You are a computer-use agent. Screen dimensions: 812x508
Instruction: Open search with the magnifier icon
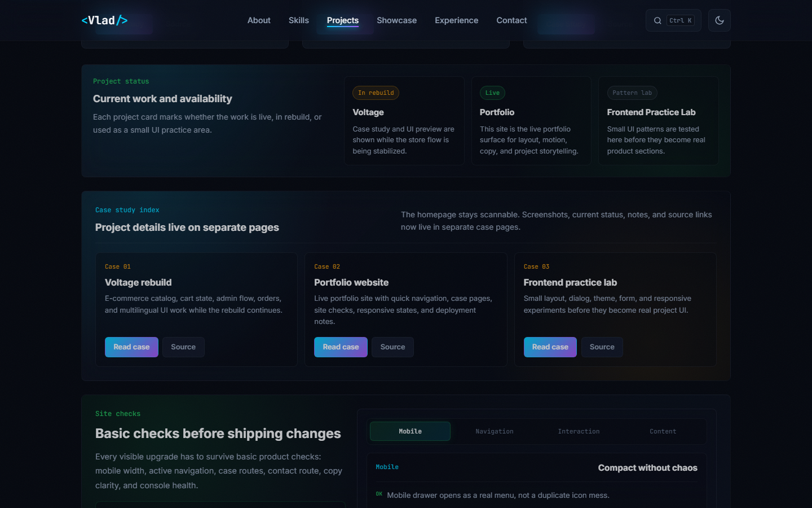click(657, 20)
